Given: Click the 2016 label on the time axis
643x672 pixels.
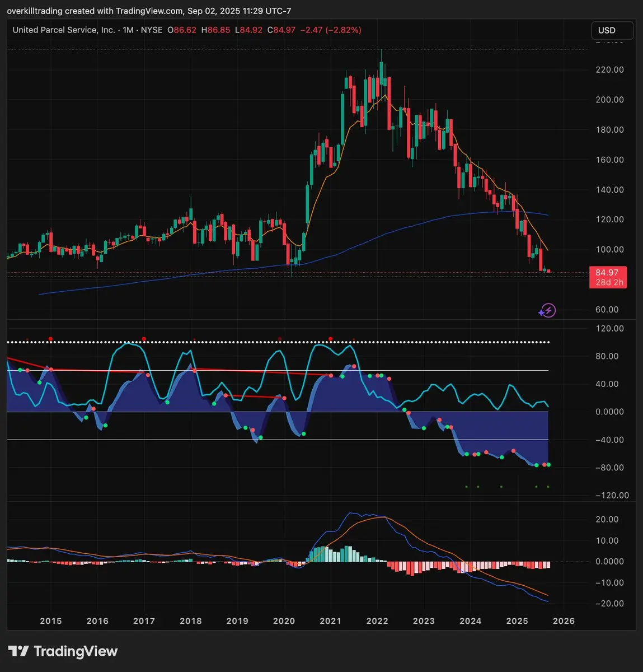Looking at the screenshot, I should pos(97,621).
